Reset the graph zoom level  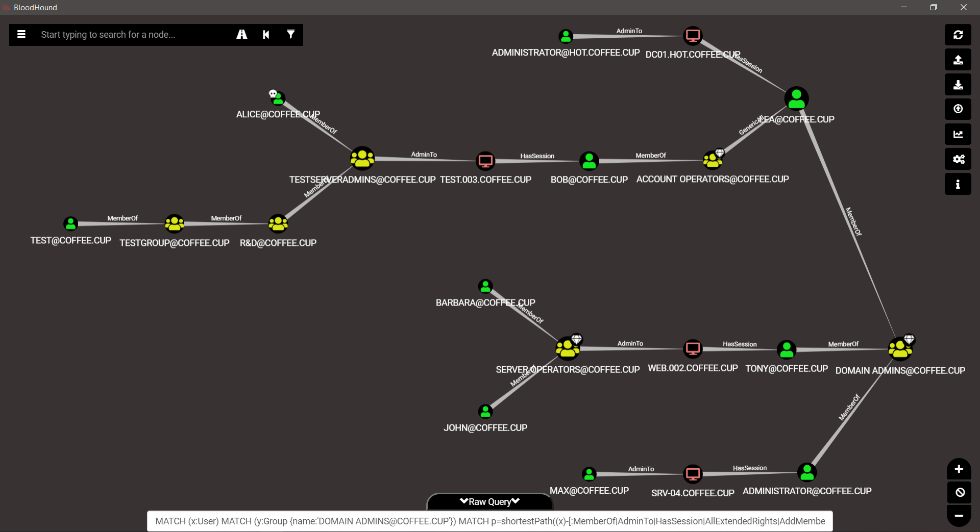click(x=959, y=492)
